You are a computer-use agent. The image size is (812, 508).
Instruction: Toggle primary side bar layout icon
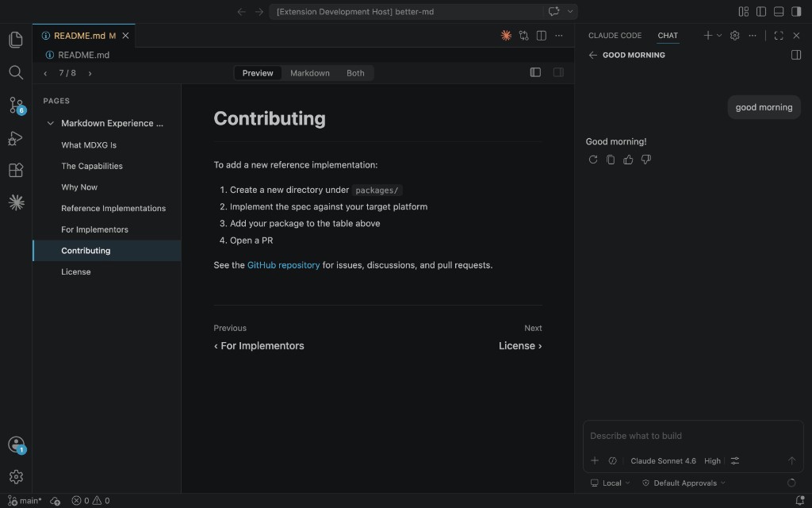tap(760, 11)
